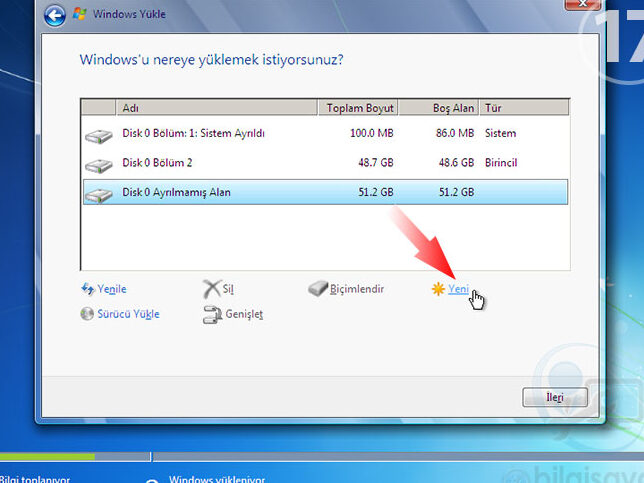
Task: Click the 48.6 GB free space cell
Action: pyautogui.click(x=456, y=163)
